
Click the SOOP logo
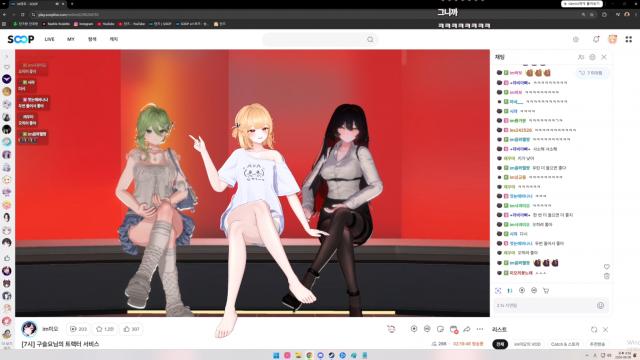tap(21, 39)
